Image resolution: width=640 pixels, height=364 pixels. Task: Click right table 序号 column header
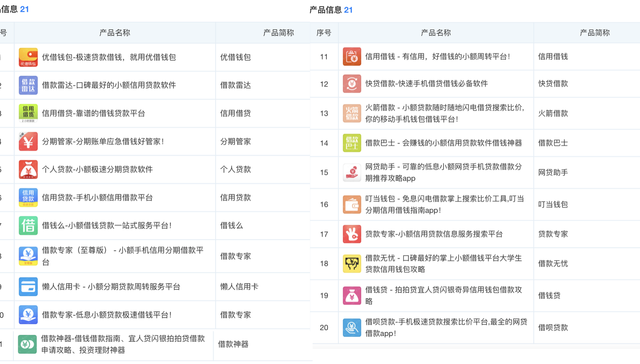pos(324,33)
